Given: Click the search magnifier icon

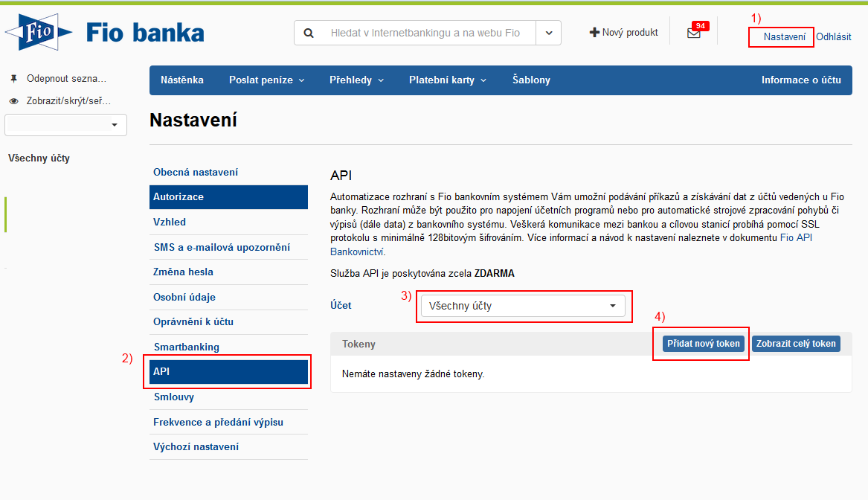Looking at the screenshot, I should [x=309, y=33].
